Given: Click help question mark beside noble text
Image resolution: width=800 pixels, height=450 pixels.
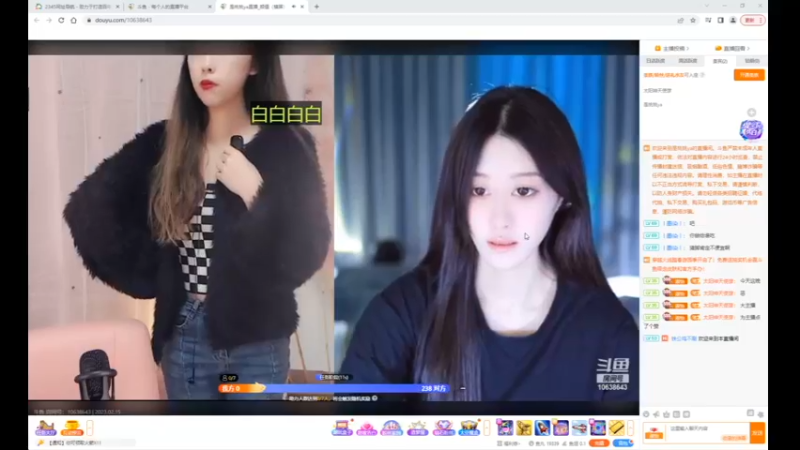Looking at the screenshot, I should click(703, 75).
